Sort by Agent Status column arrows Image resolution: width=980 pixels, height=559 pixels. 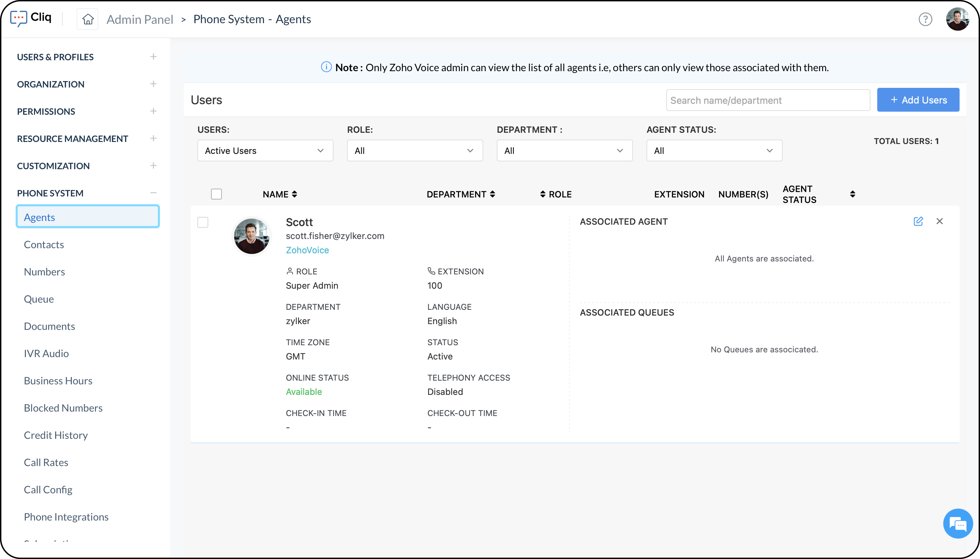click(852, 194)
